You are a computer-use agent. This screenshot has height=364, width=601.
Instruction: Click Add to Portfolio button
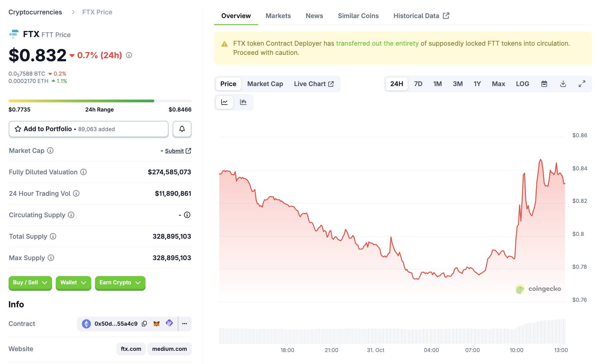pos(89,129)
